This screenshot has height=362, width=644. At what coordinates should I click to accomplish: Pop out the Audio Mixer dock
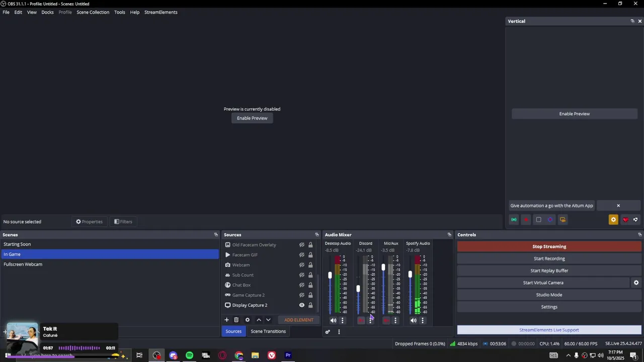pos(449,235)
